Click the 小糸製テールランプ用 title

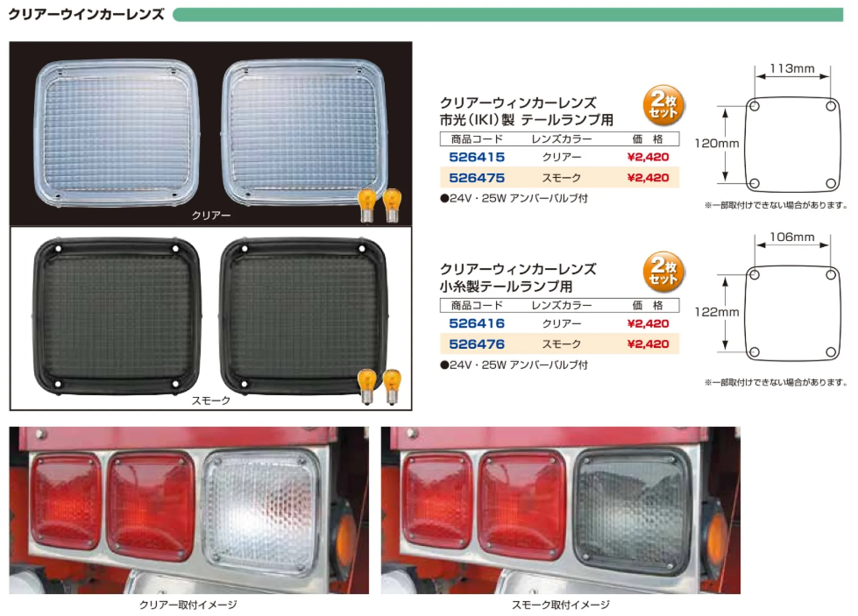click(506, 286)
